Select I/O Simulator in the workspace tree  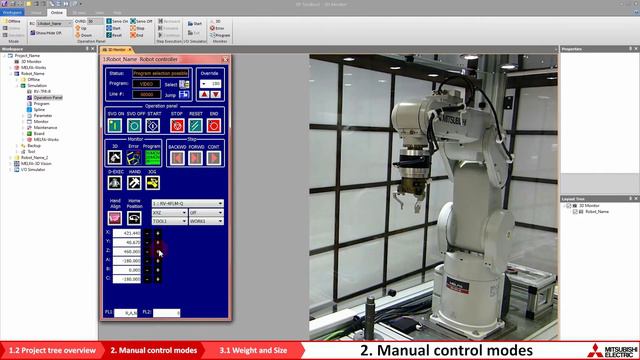coord(33,170)
